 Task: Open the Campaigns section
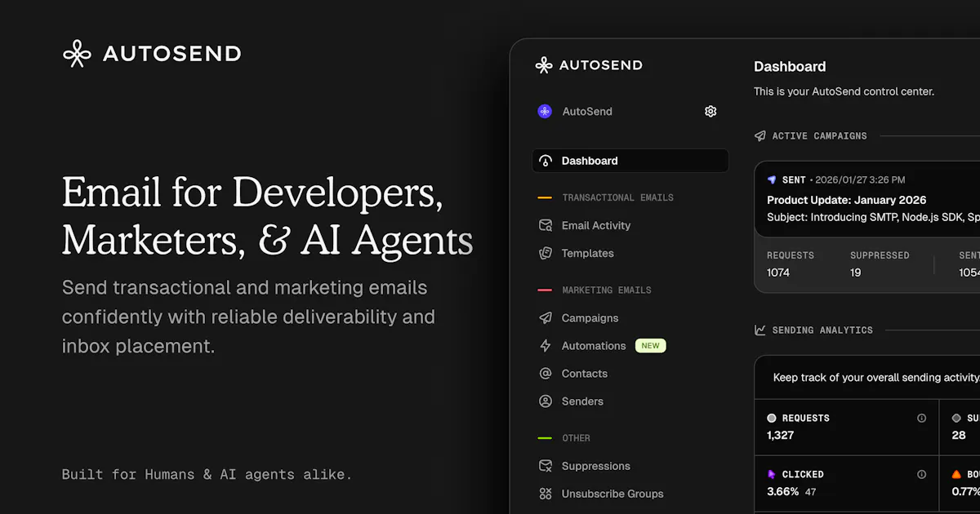coord(590,318)
